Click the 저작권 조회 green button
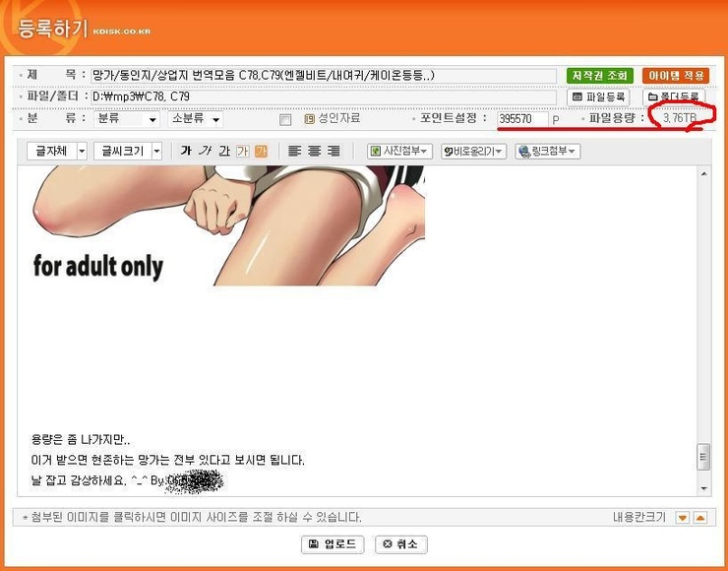The width and height of the screenshot is (728, 571). coord(600,75)
